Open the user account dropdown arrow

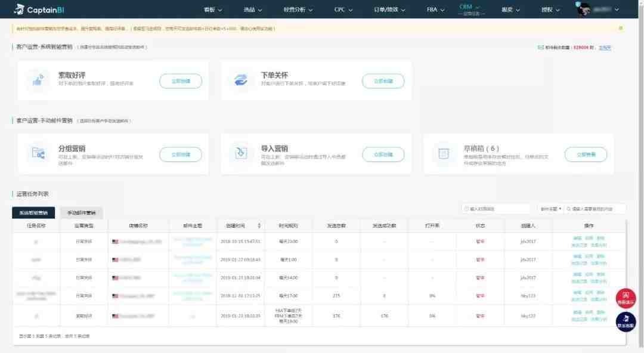[x=617, y=10]
